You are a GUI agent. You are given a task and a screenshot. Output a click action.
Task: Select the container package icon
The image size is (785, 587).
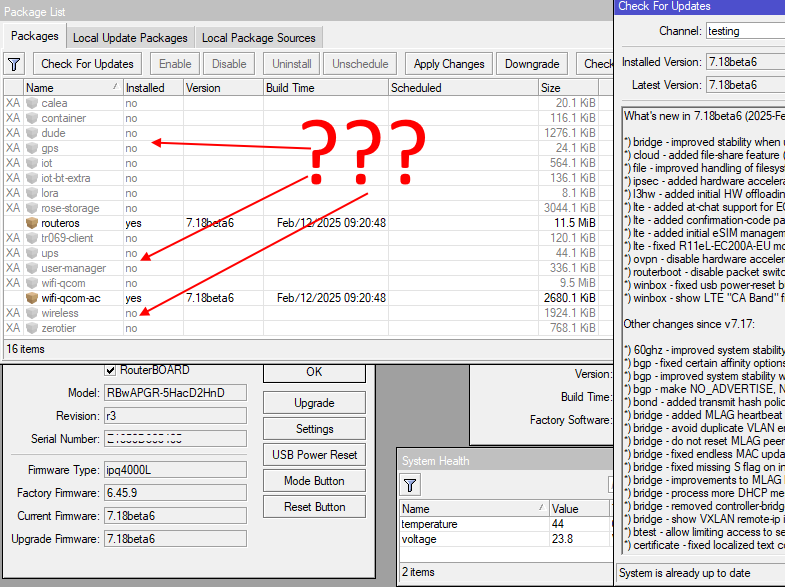(32, 118)
